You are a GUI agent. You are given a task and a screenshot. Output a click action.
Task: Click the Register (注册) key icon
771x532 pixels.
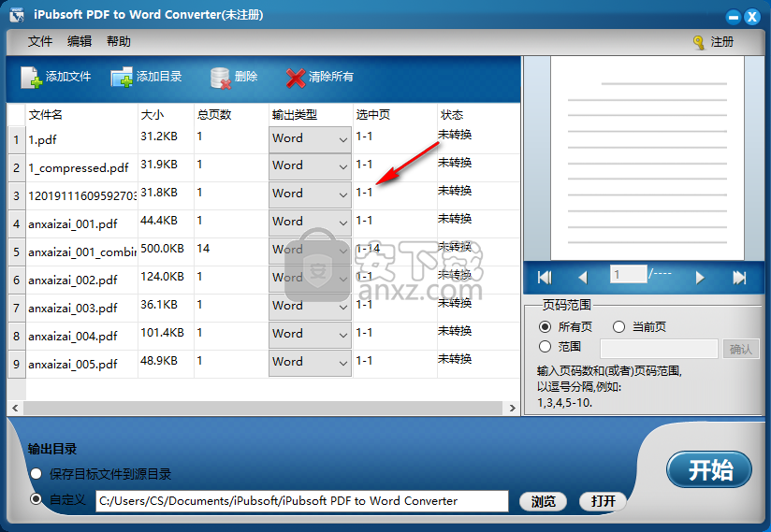click(x=698, y=42)
